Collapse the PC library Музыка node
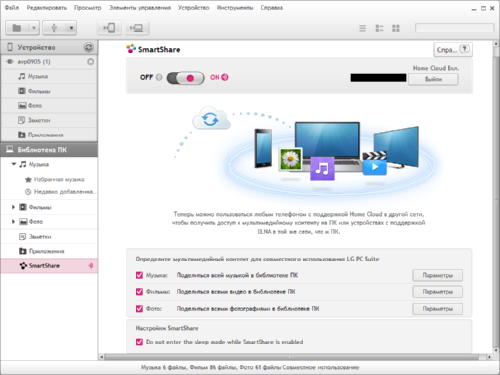Image resolution: width=500 pixels, height=375 pixels. 14,164
